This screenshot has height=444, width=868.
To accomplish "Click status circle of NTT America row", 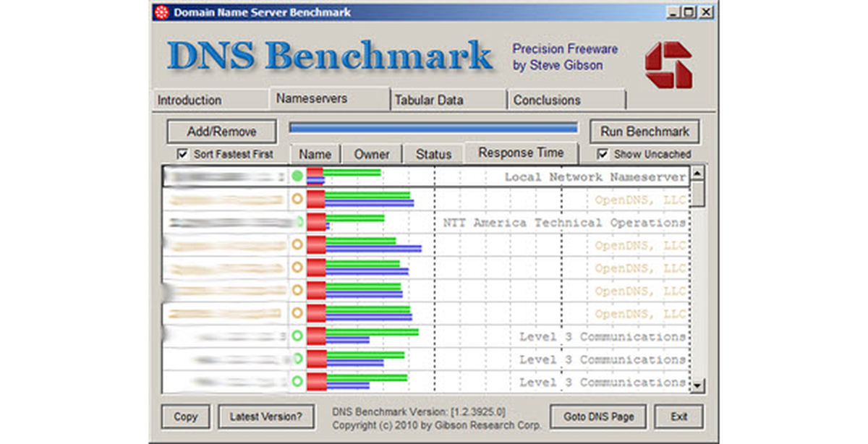I will [x=298, y=222].
